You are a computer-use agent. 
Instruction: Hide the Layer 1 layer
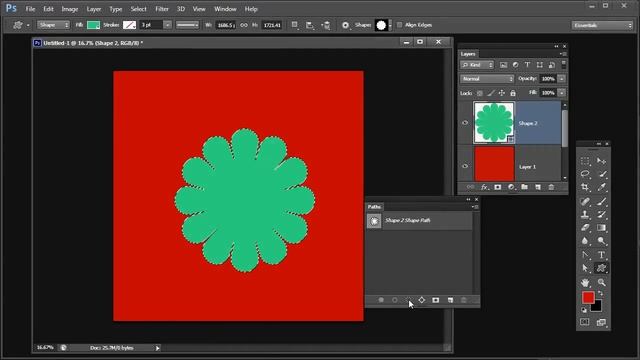[465, 166]
